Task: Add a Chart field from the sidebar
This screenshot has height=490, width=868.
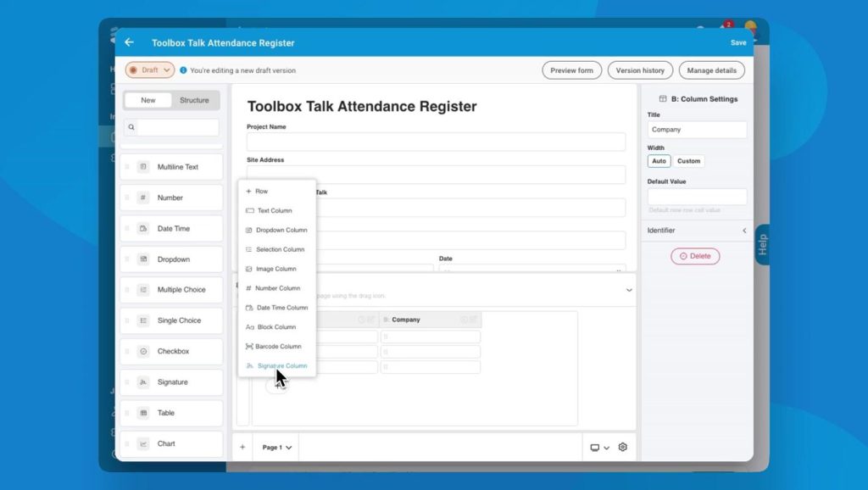Action: [171, 443]
